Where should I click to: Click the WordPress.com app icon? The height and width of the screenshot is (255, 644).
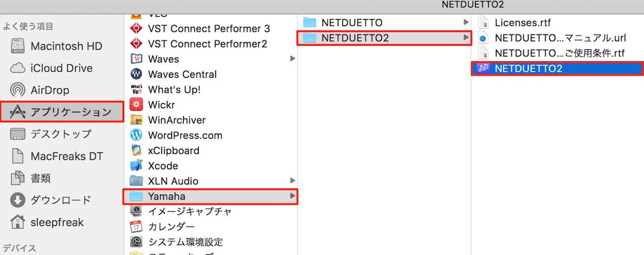click(136, 135)
